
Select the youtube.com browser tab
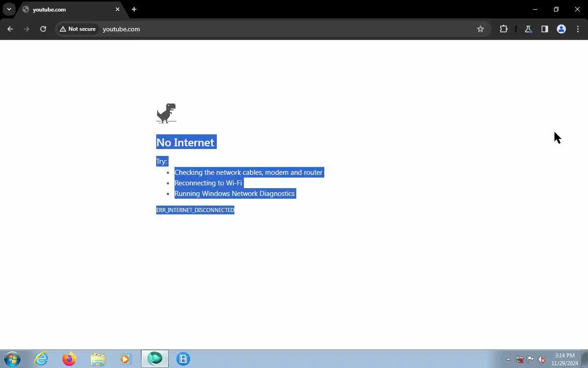pyautogui.click(x=71, y=9)
